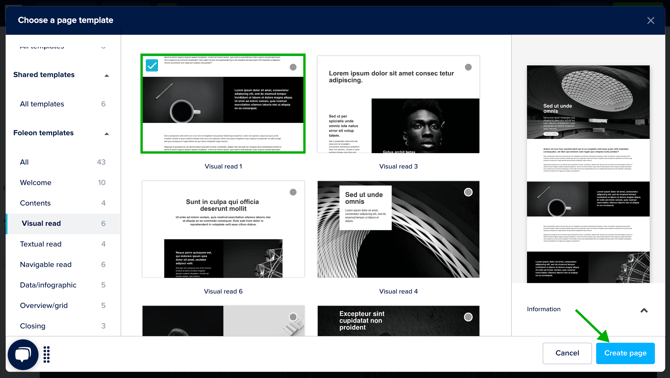Viewport: 670px width, 378px height.
Task: Collapse the Information panel
Action: (644, 310)
